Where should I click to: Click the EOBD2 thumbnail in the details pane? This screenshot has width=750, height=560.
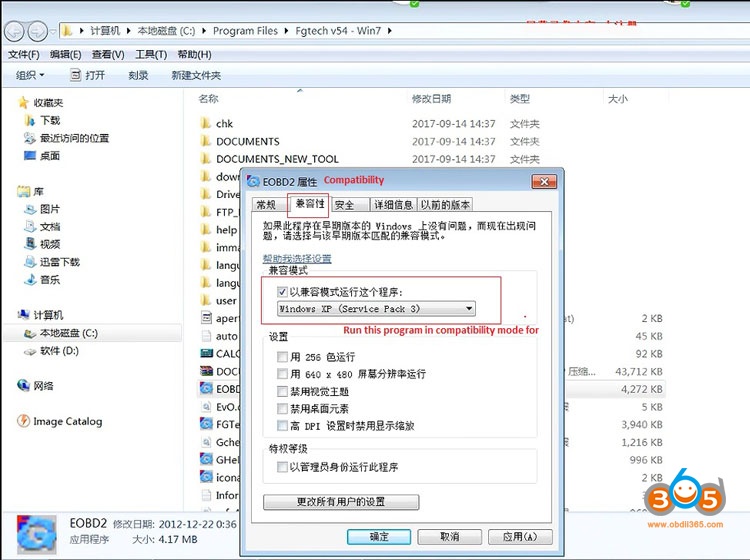point(36,534)
